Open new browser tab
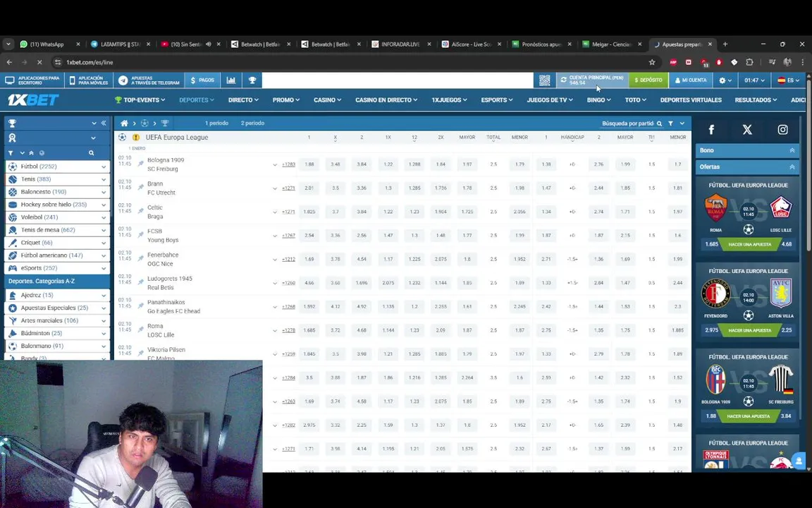The width and height of the screenshot is (812, 508). pyautogui.click(x=725, y=44)
